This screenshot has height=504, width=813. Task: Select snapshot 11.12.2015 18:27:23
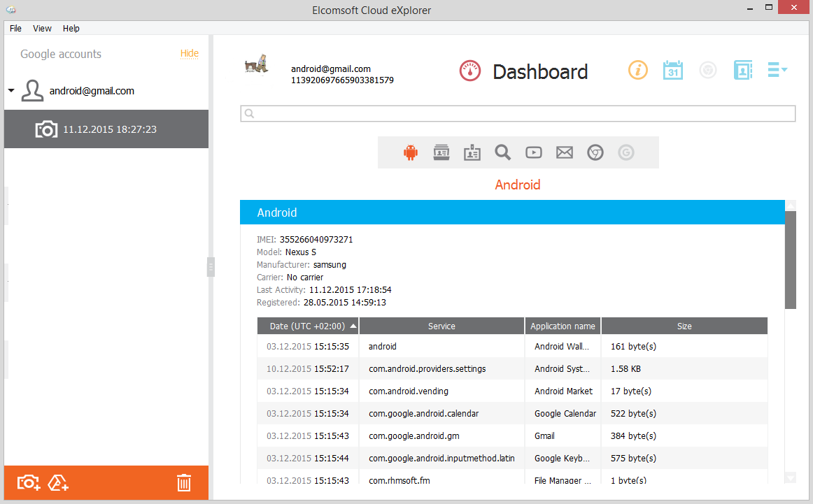coord(106,129)
